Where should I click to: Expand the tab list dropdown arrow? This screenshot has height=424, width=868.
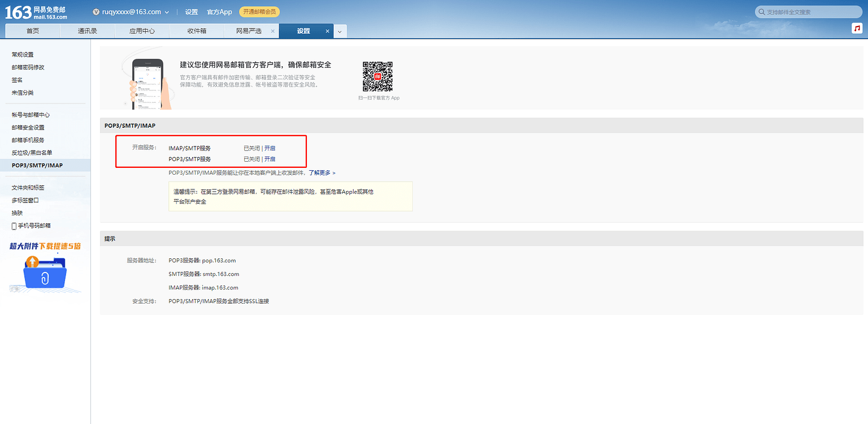[340, 32]
